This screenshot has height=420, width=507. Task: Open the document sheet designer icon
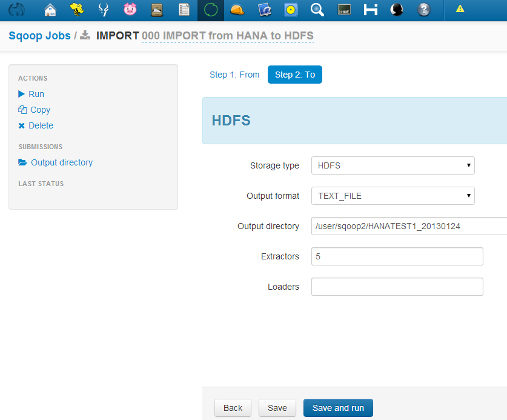[184, 10]
